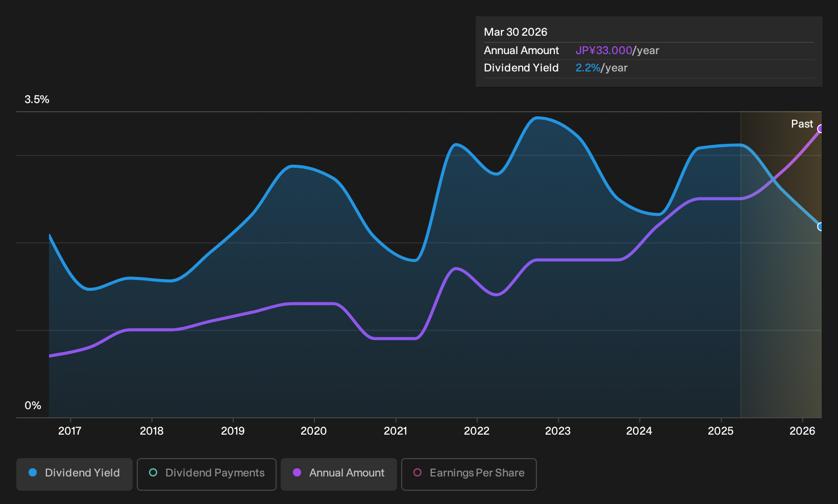This screenshot has width=838, height=504.
Task: Click the 2020 x-axis label
Action: [314, 431]
